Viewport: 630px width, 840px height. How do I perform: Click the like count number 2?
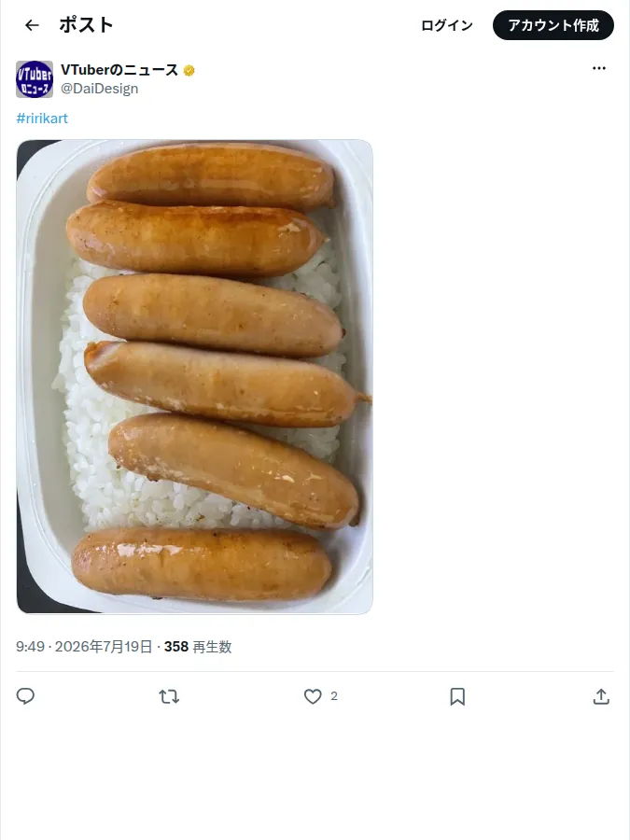pos(334,696)
